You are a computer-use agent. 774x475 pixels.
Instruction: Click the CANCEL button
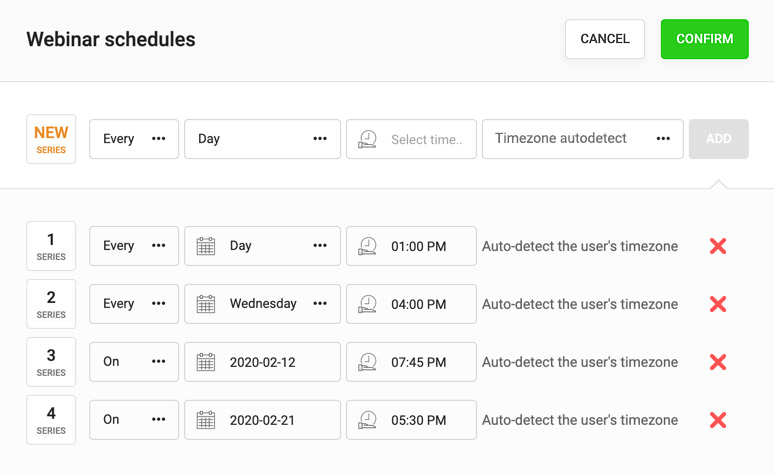[x=605, y=39]
